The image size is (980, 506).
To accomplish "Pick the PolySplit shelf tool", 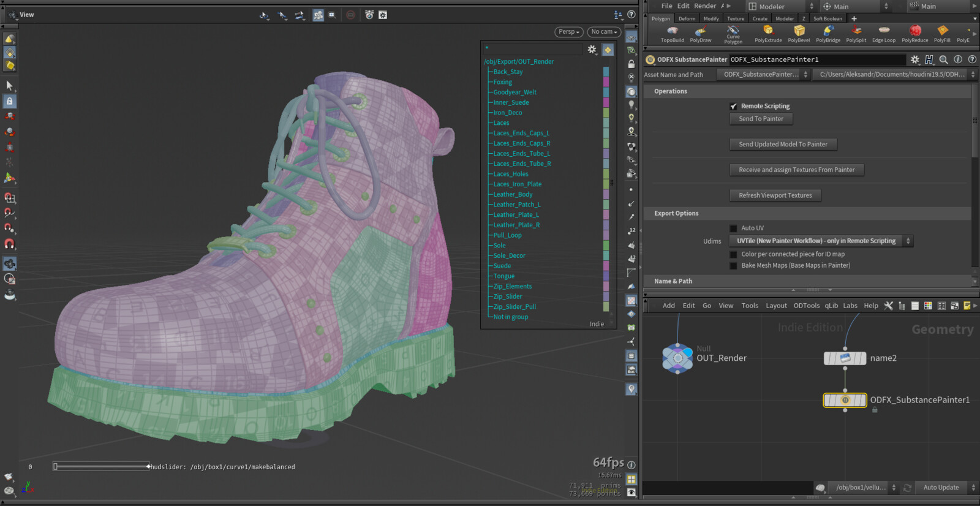I will tap(856, 34).
